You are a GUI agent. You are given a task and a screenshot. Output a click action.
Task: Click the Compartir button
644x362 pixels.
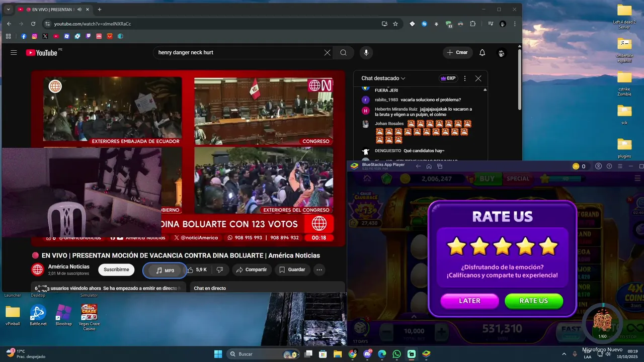pyautogui.click(x=252, y=270)
